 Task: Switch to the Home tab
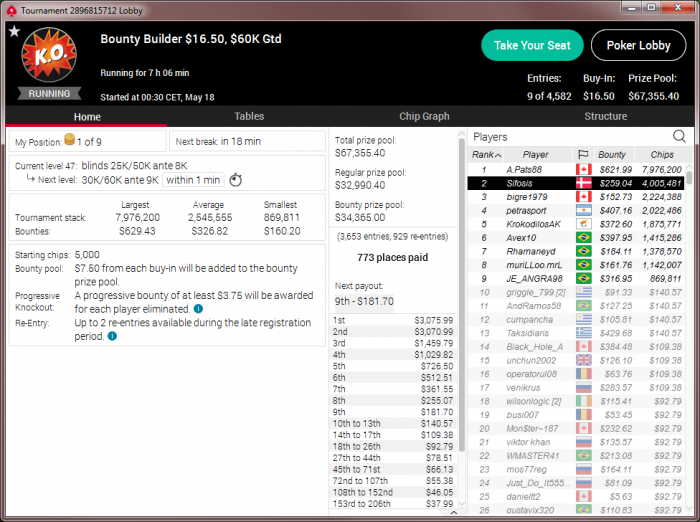87,117
